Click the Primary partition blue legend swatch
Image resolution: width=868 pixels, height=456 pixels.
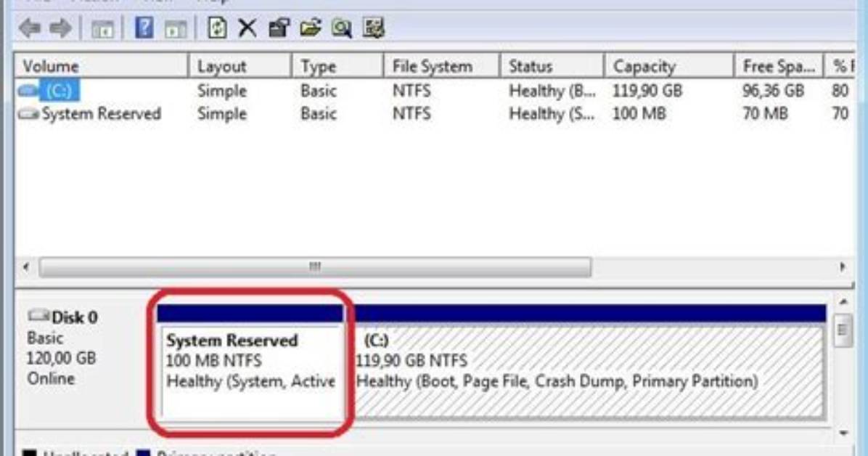point(143,452)
